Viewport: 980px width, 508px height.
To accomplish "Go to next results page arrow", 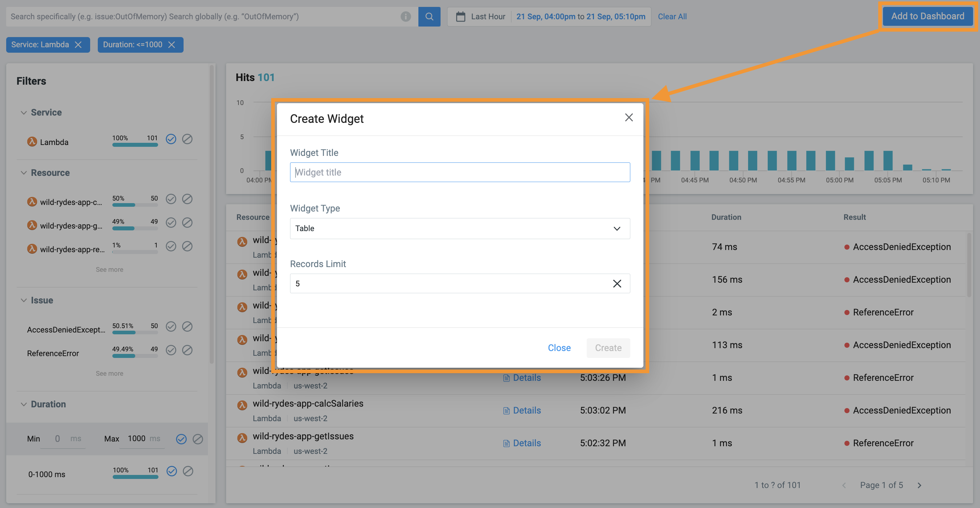I will pyautogui.click(x=919, y=485).
